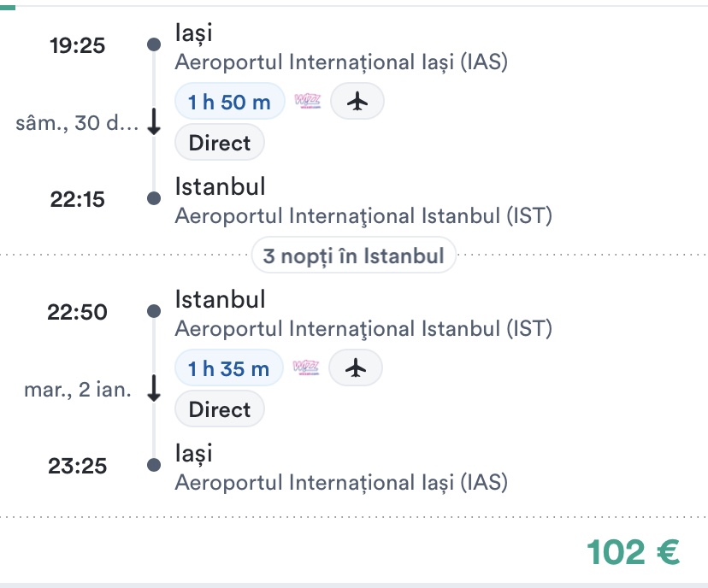Click the down arrow beside mar., 2 ian.
Image resolution: width=708 pixels, height=588 pixels.
tap(154, 390)
